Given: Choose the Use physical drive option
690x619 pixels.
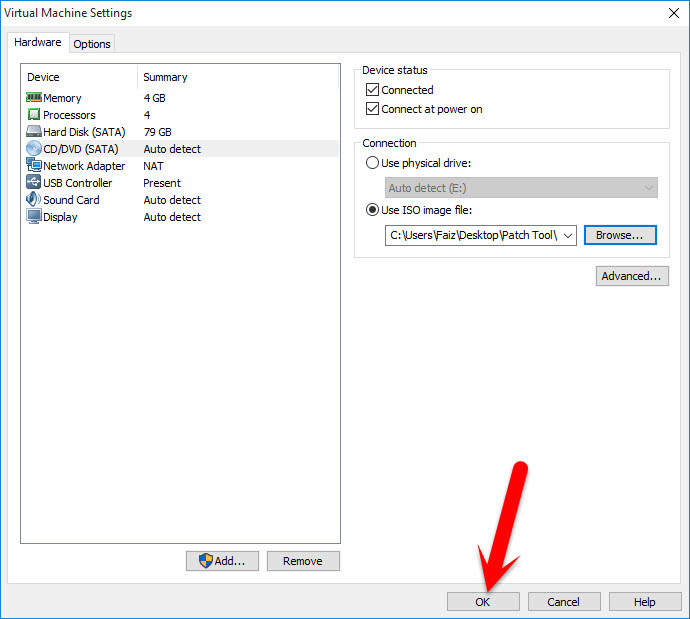Looking at the screenshot, I should point(372,163).
